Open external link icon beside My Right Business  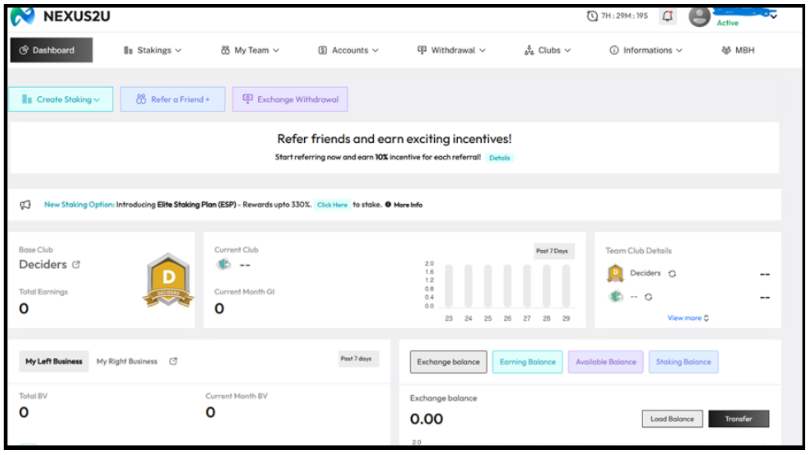[173, 361]
